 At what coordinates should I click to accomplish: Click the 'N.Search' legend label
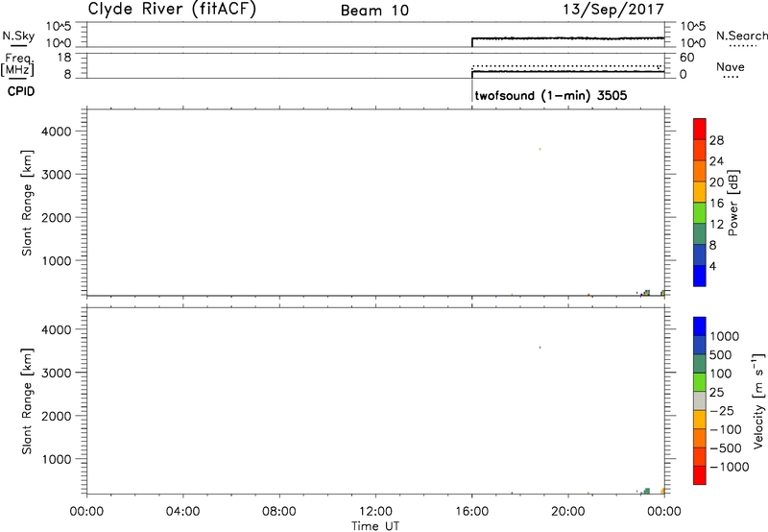[741, 36]
